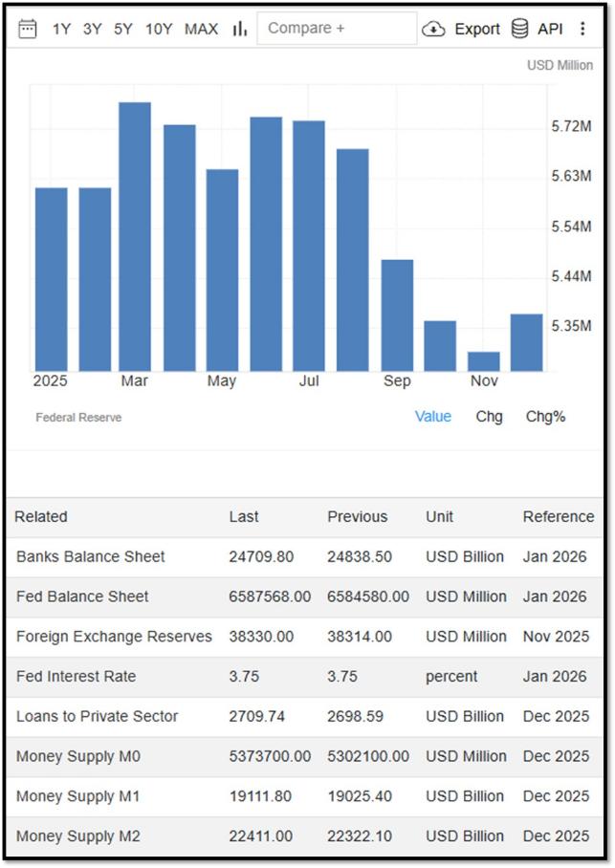Open the Banks Balance Sheet link
The width and height of the screenshot is (615, 868).
tap(90, 556)
